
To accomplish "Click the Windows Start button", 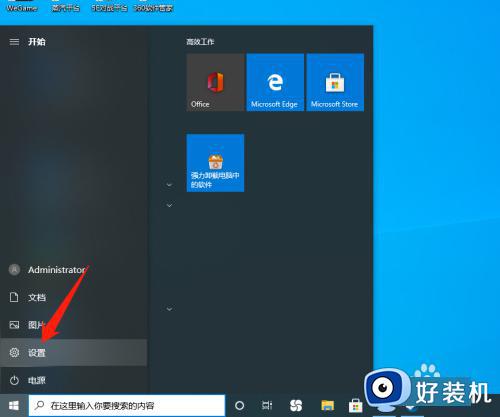I will pyautogui.click(x=14, y=406).
